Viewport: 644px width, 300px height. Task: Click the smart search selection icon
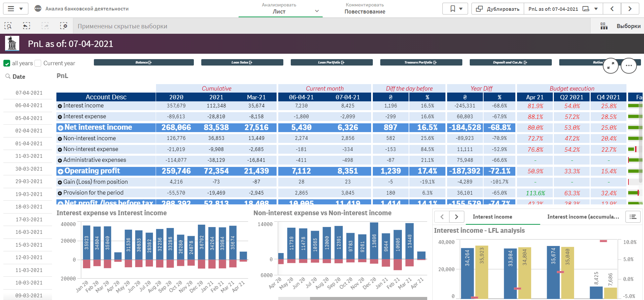pos(8,26)
